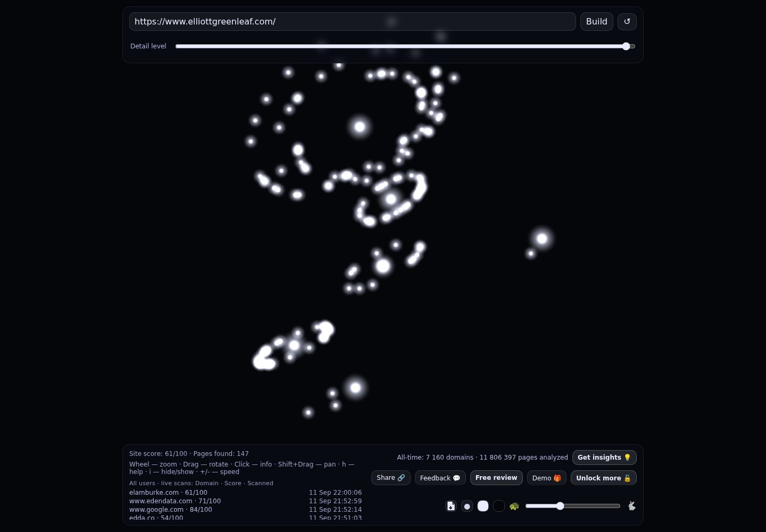This screenshot has height=532, width=766.
Task: Focus the URL input field
Action: tap(353, 22)
